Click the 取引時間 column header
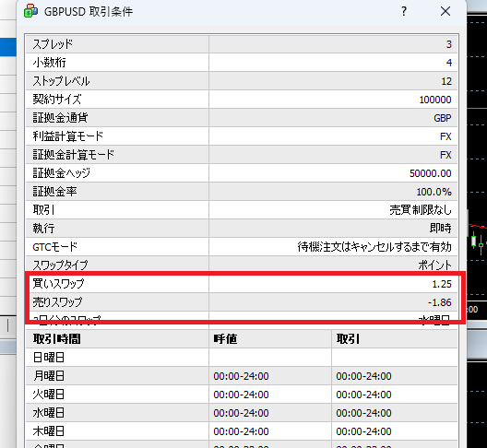The width and height of the screenshot is (487, 448). pos(57,338)
